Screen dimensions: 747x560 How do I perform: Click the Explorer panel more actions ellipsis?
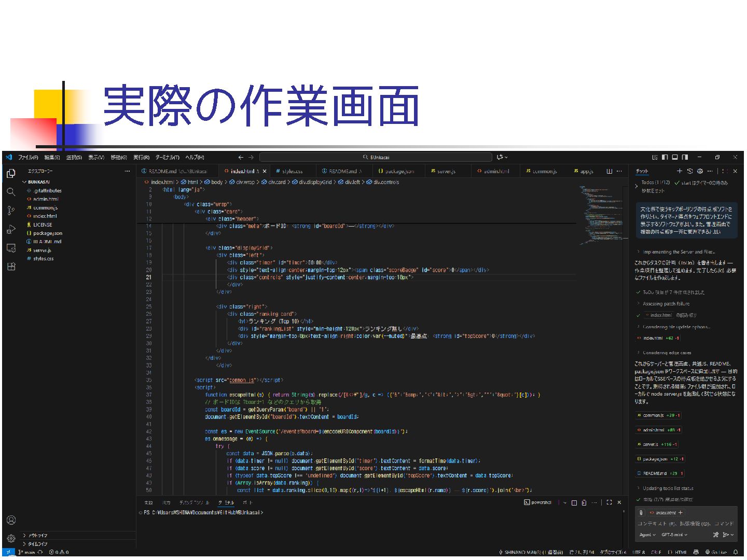127,171
